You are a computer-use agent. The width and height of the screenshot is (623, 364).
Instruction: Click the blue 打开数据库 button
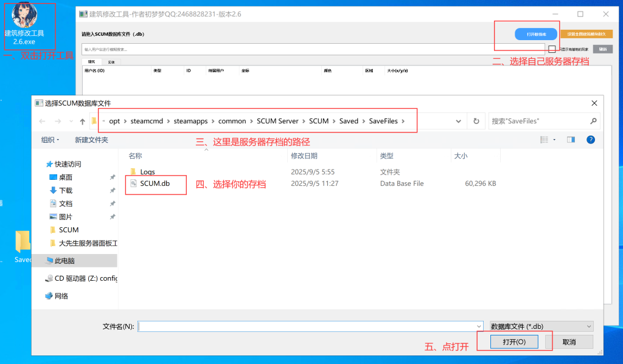pos(535,35)
